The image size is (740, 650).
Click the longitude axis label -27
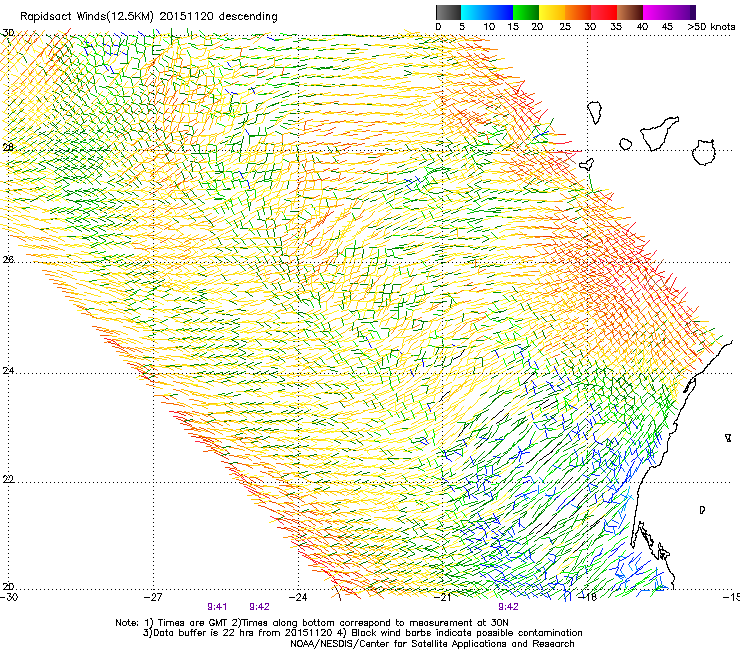pos(153,597)
